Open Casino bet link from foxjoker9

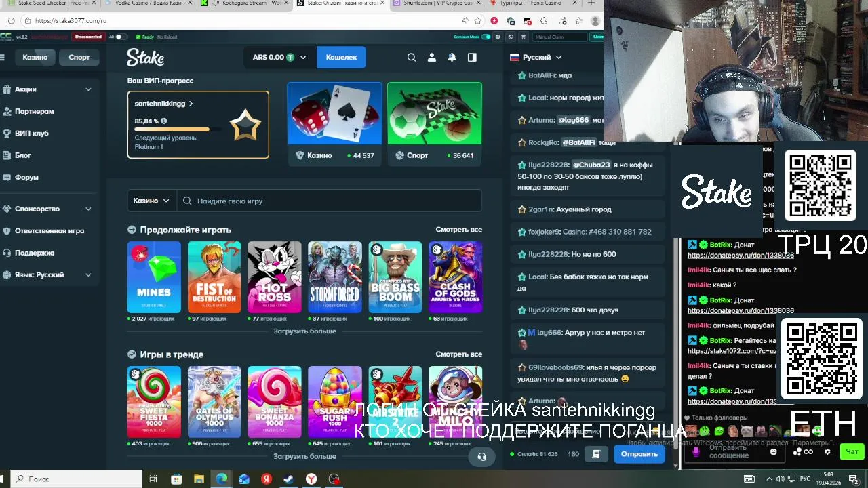coord(607,232)
